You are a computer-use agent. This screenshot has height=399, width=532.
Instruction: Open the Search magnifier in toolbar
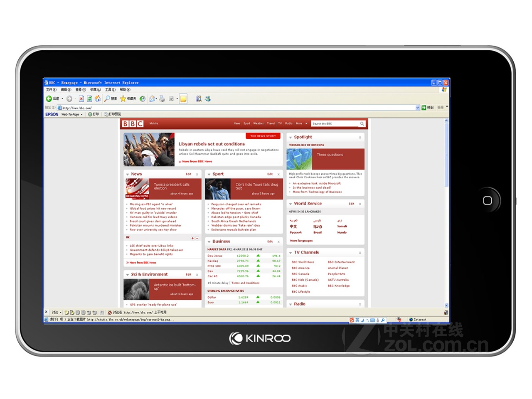[111, 99]
